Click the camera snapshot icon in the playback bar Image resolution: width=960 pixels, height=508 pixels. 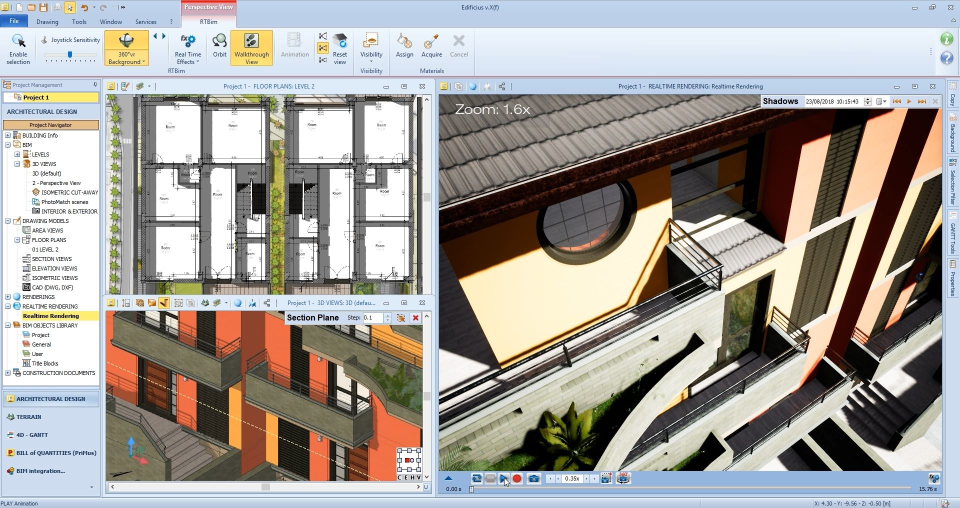tap(533, 479)
